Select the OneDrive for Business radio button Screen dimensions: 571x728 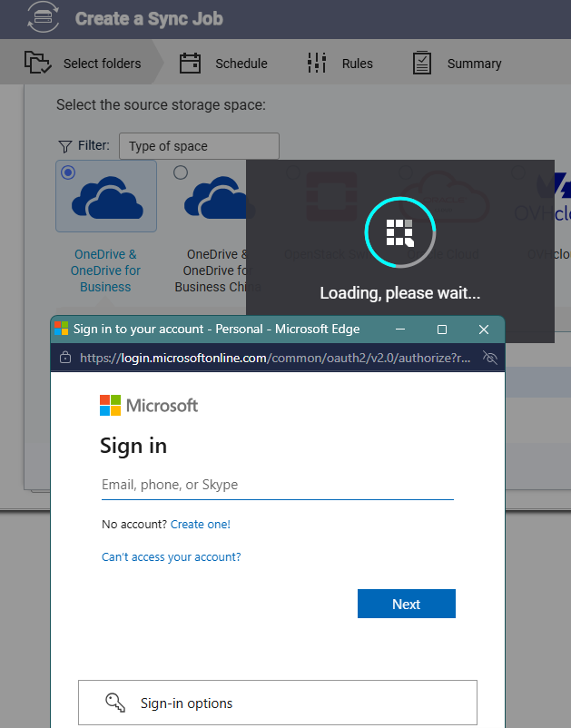68,172
